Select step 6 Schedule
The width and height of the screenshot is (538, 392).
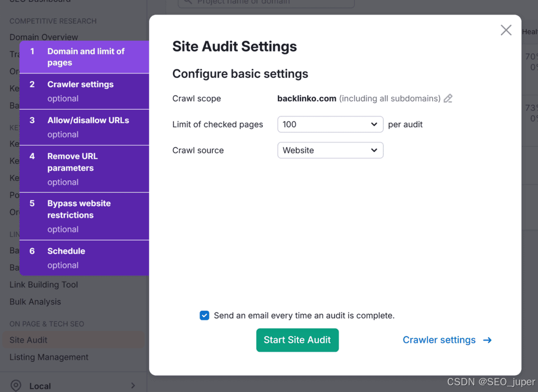(x=85, y=258)
